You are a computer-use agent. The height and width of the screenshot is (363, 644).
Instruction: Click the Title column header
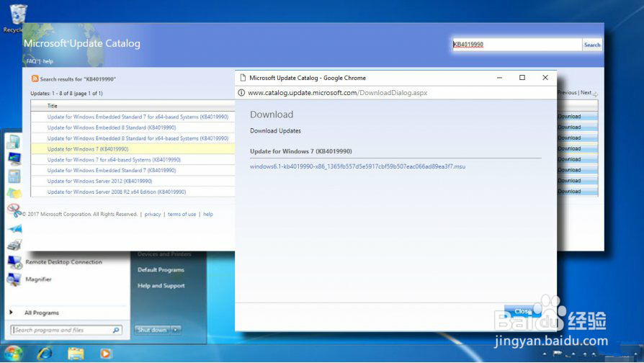point(52,106)
